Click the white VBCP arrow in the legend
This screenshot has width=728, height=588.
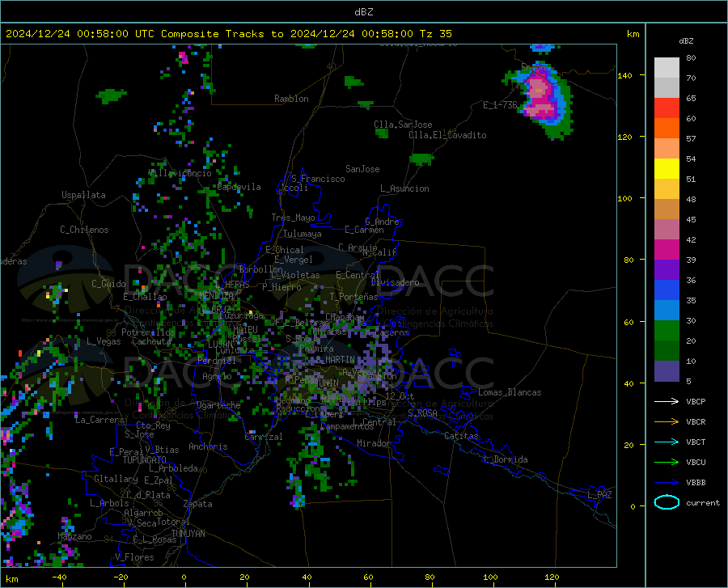(x=667, y=401)
